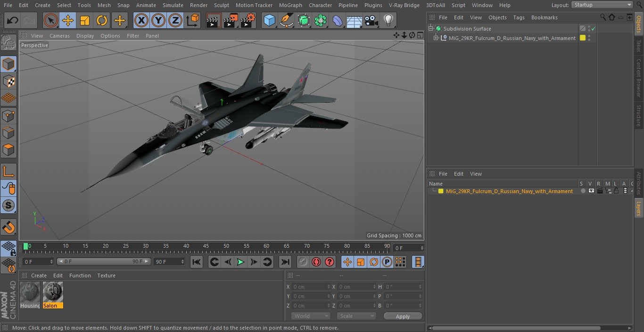The height and width of the screenshot is (332, 644).
Task: Click the Objects panel search icon
Action: (603, 17)
